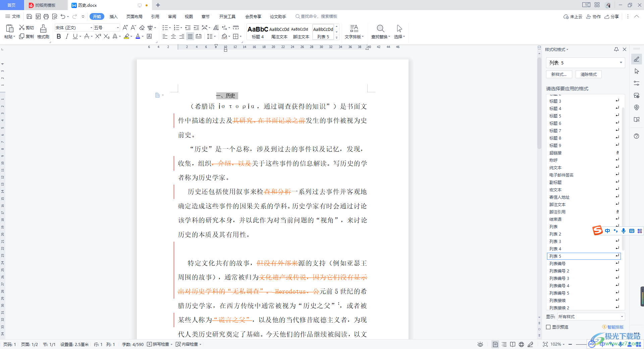Image resolution: width=644 pixels, height=349 pixels.
Task: Click the blue font color A
Action: pyautogui.click(x=138, y=36)
